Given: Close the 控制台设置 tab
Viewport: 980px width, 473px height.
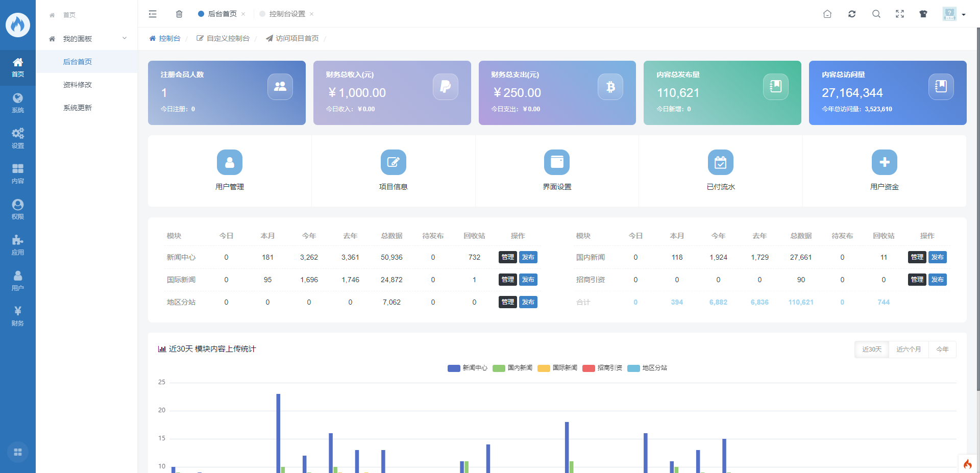Looking at the screenshot, I should pos(312,14).
